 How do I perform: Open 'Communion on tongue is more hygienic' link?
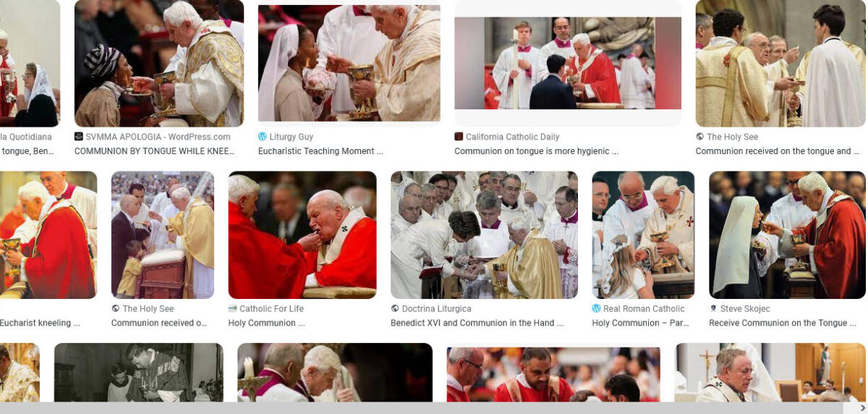tap(537, 151)
